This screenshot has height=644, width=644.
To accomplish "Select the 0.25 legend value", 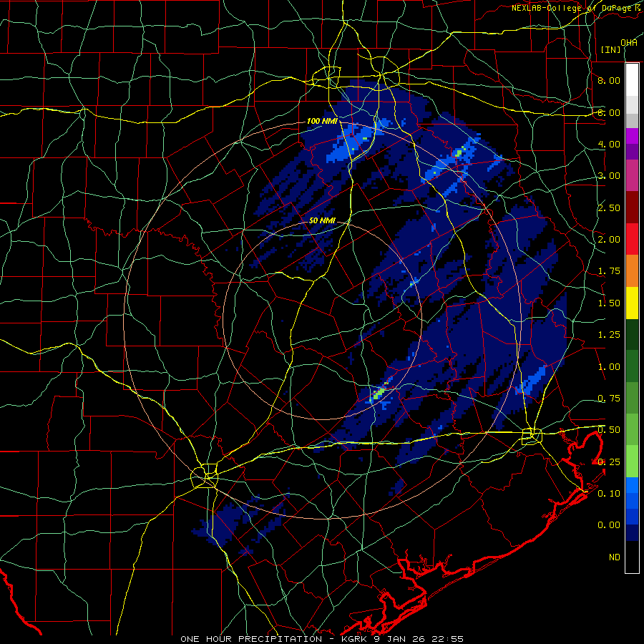I will [609, 462].
